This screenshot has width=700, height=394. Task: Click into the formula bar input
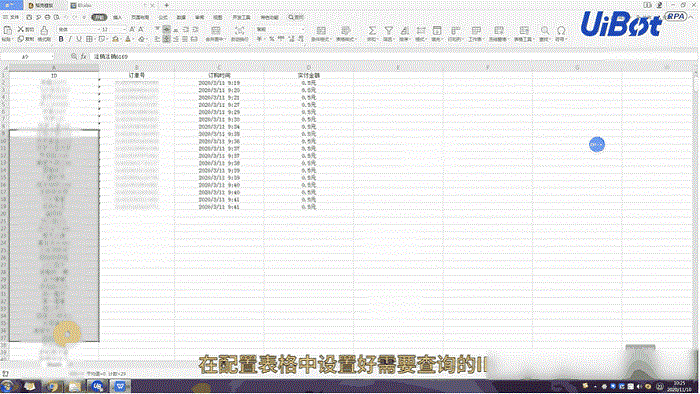[x=393, y=57]
